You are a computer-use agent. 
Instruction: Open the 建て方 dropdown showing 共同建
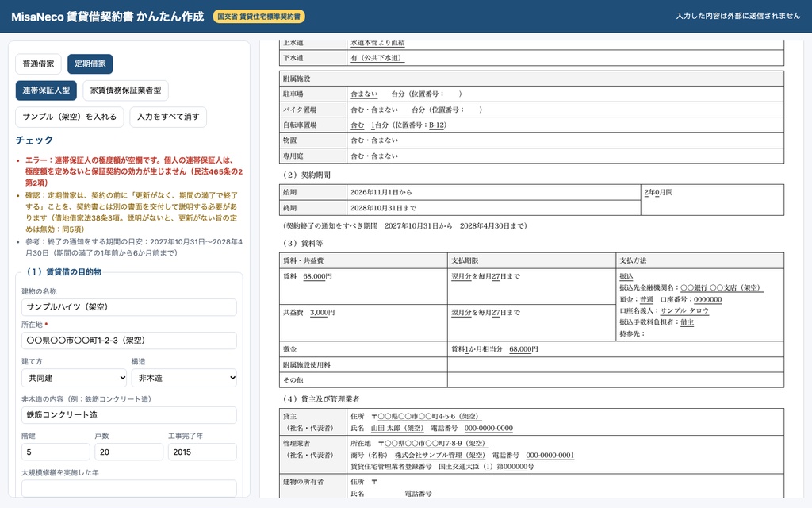coord(74,378)
